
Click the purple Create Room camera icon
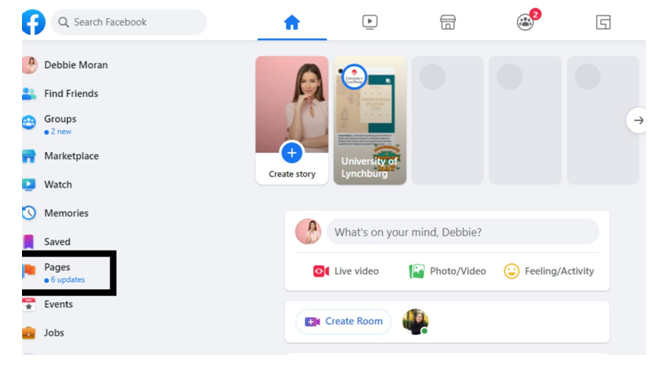[x=312, y=322]
